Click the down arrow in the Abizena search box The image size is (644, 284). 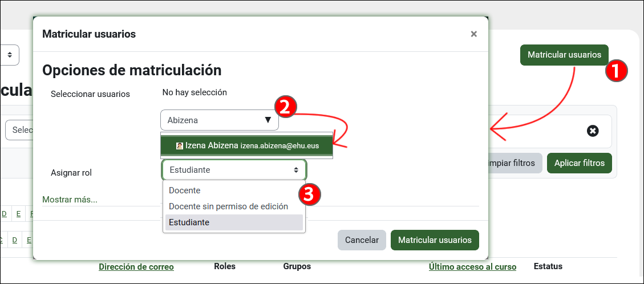[x=268, y=120]
